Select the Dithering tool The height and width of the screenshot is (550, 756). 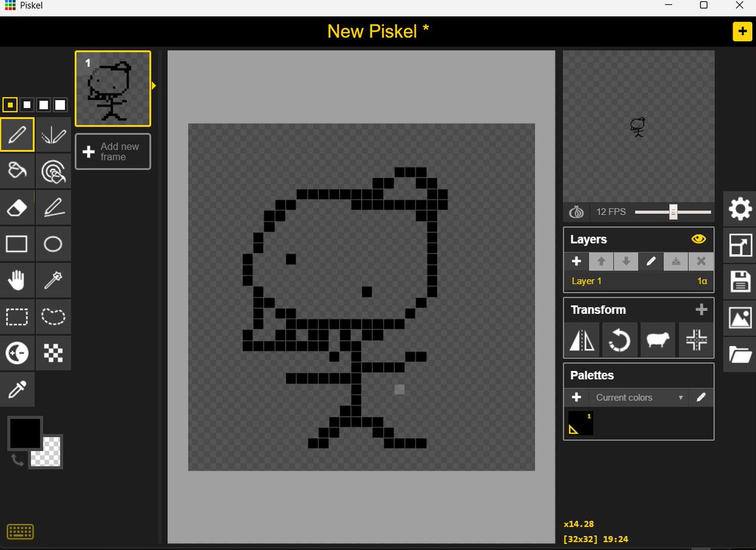pyautogui.click(x=54, y=353)
